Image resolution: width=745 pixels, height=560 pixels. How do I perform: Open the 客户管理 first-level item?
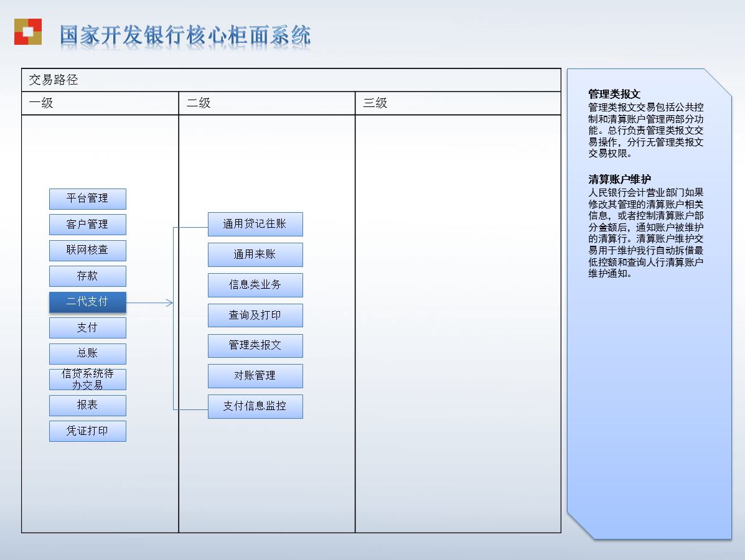pos(87,224)
